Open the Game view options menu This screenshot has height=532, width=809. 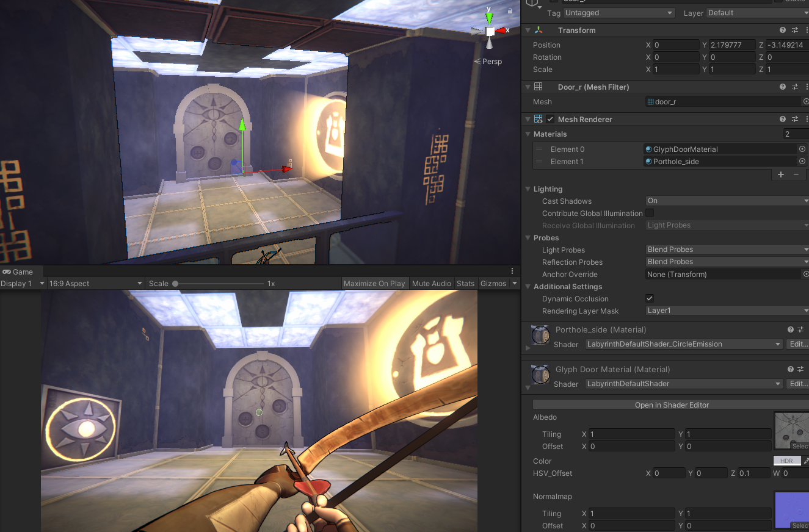point(512,271)
